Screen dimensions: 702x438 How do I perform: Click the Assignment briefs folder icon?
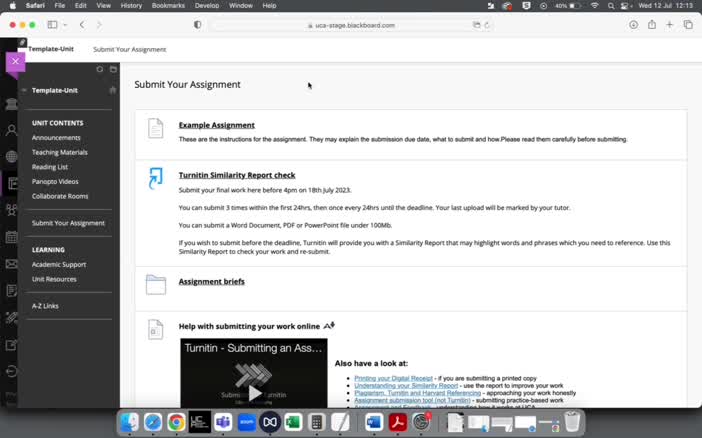[x=155, y=284]
